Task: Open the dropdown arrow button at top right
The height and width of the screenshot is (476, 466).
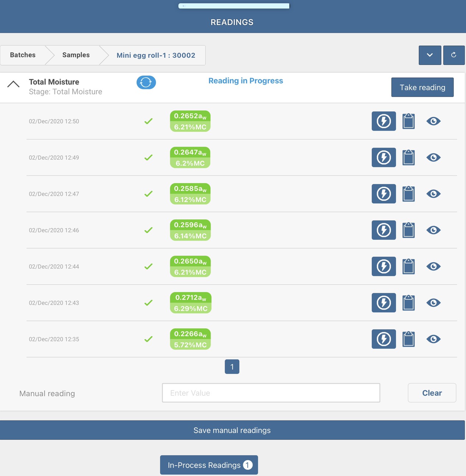Action: coord(430,55)
